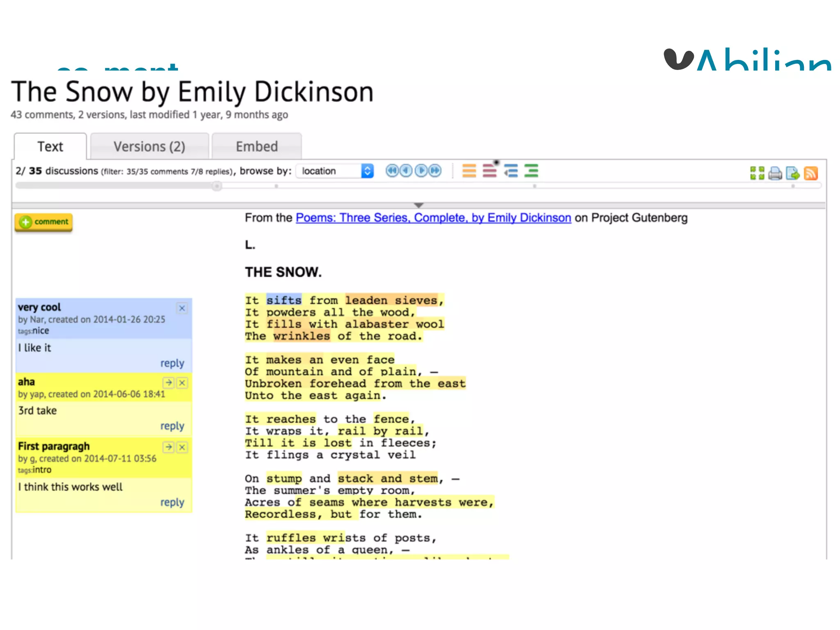Click the blue arrow lines icon

(511, 171)
